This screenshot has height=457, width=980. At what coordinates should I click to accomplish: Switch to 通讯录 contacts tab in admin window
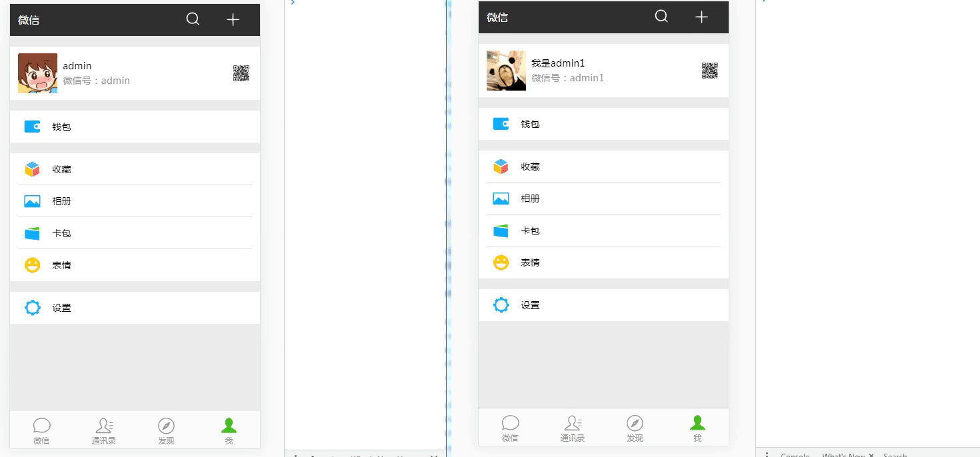point(104,430)
